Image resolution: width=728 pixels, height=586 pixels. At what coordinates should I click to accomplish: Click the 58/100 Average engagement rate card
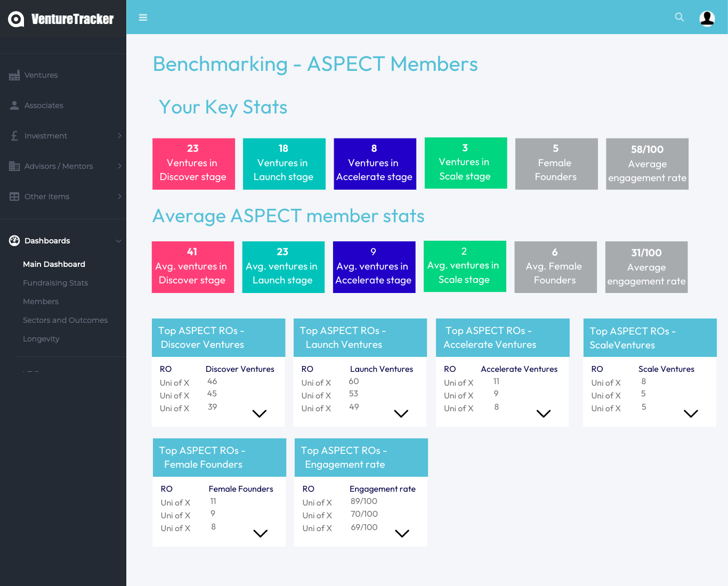(x=647, y=164)
